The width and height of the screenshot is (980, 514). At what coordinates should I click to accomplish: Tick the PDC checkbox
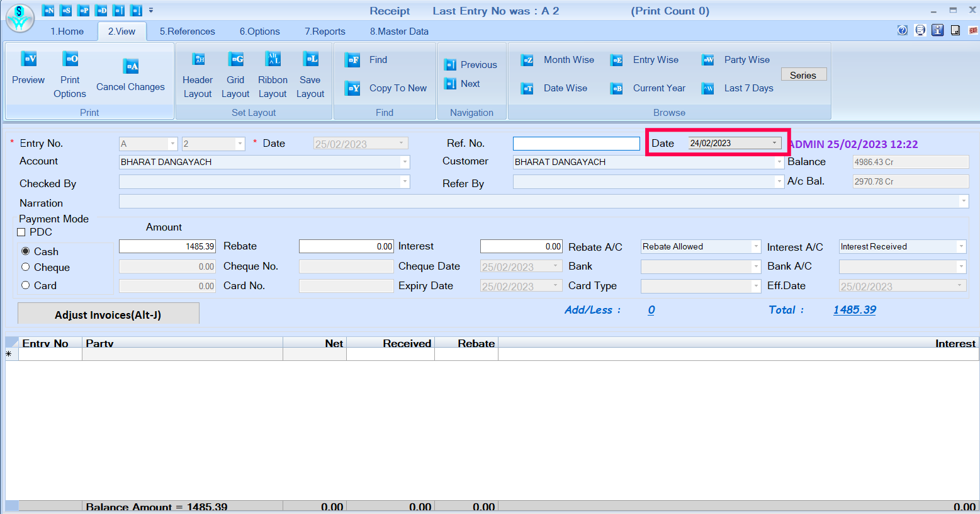(x=21, y=232)
